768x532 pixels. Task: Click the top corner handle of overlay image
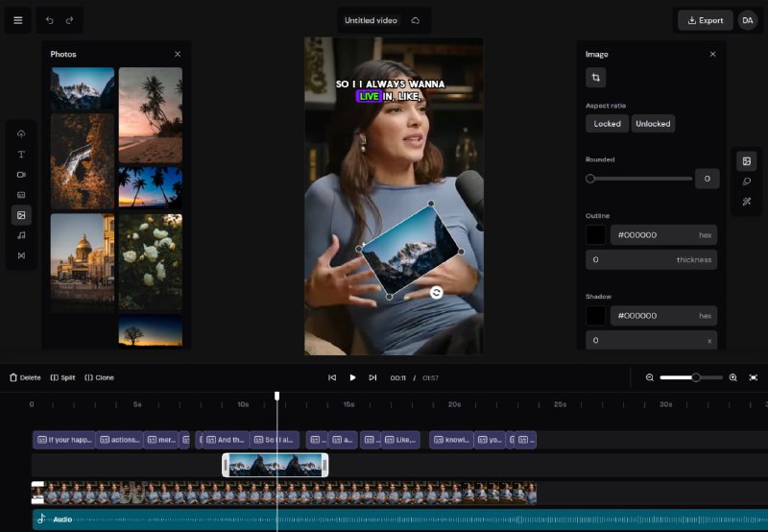[431, 204]
